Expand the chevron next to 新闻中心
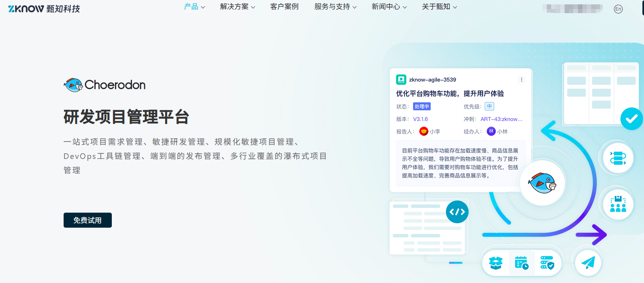This screenshot has width=644, height=283. tap(405, 8)
